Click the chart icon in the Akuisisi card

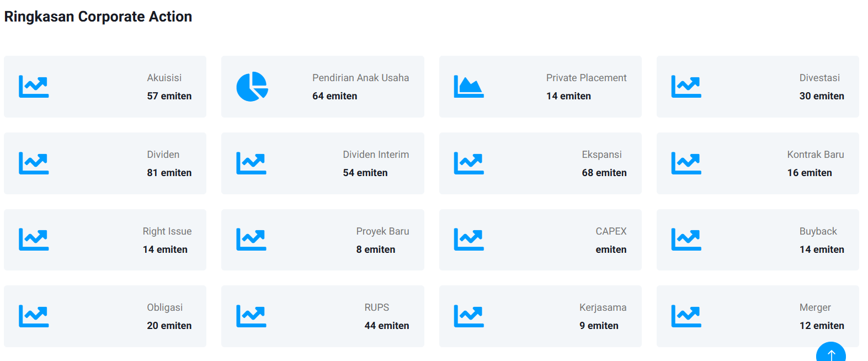34,87
